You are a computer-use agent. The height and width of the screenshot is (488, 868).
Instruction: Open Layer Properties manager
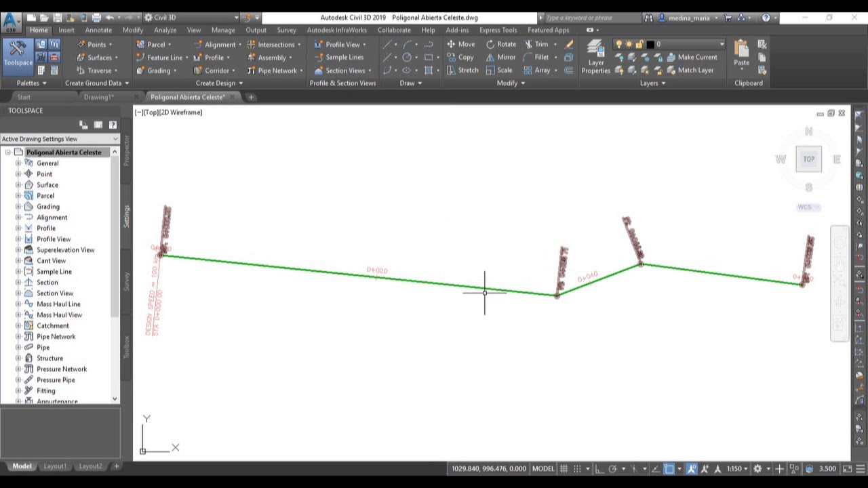click(595, 57)
